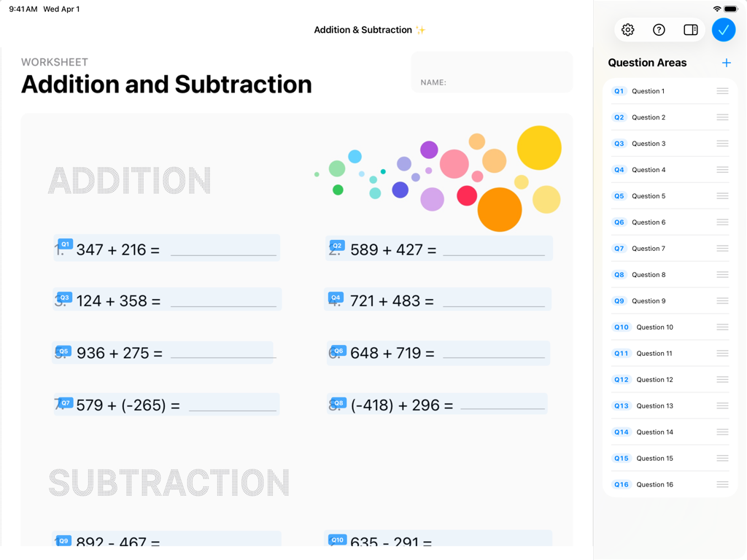
Task: Grab the drag handle for Question 3
Action: coord(721,143)
